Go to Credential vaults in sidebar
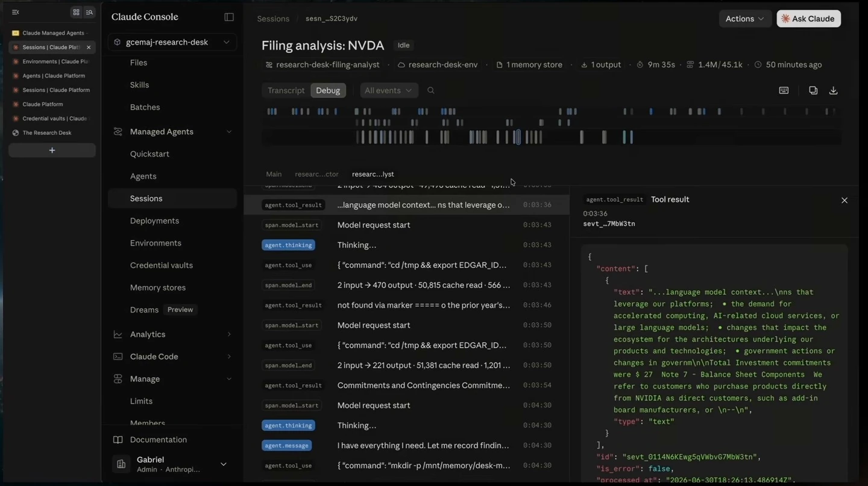This screenshot has width=868, height=486. [162, 265]
